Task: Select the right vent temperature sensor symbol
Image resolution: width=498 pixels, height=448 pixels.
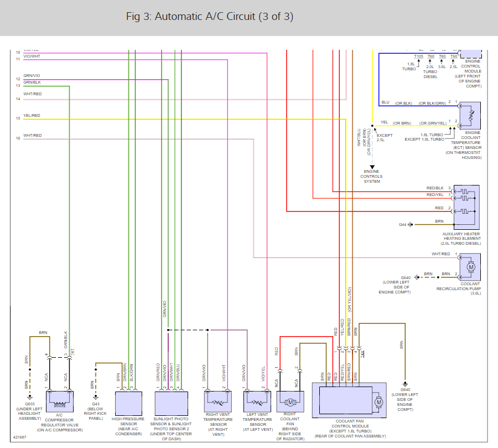Action: click(217, 401)
